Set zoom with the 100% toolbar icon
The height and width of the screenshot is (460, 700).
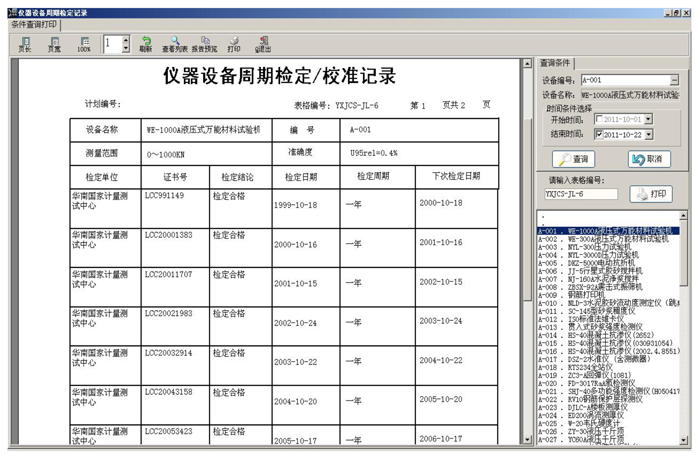pyautogui.click(x=84, y=43)
